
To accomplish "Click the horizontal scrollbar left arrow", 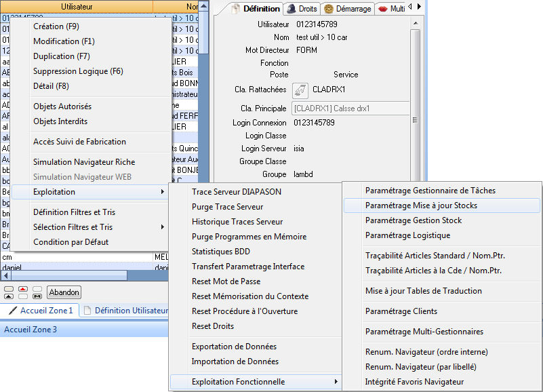I will tap(5, 276).
